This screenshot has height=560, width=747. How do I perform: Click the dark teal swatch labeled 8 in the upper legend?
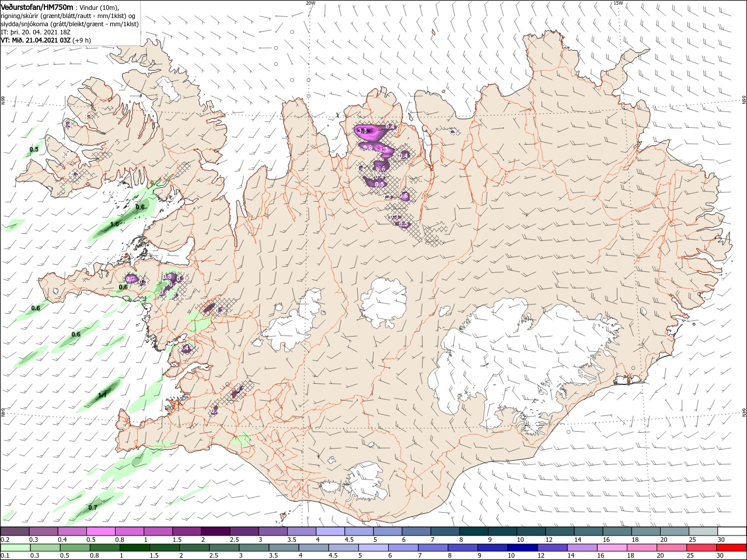[x=473, y=531]
